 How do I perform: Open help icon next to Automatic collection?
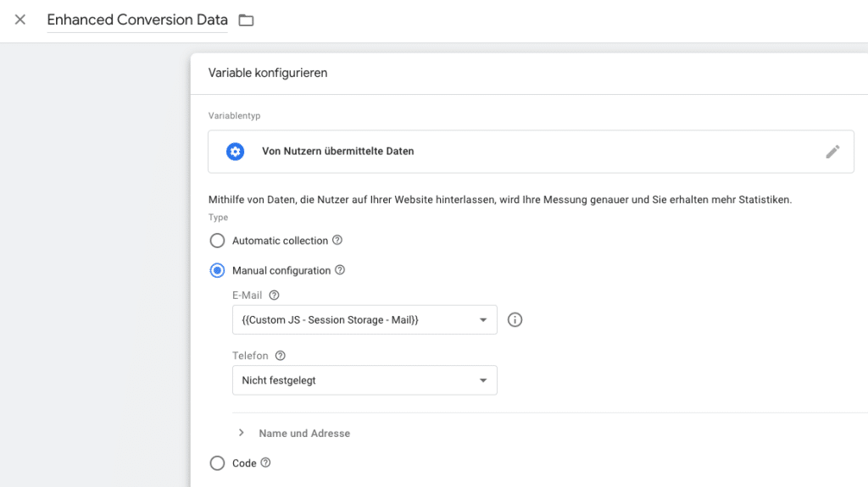[337, 241]
